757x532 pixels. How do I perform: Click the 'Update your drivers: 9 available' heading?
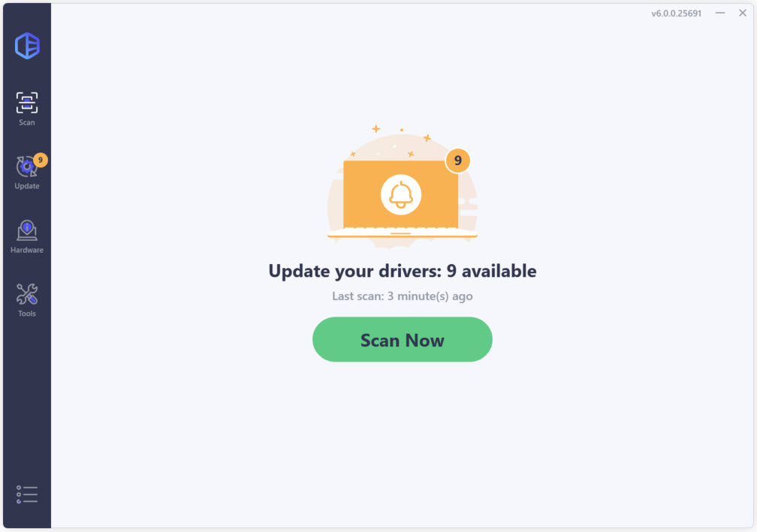point(403,271)
